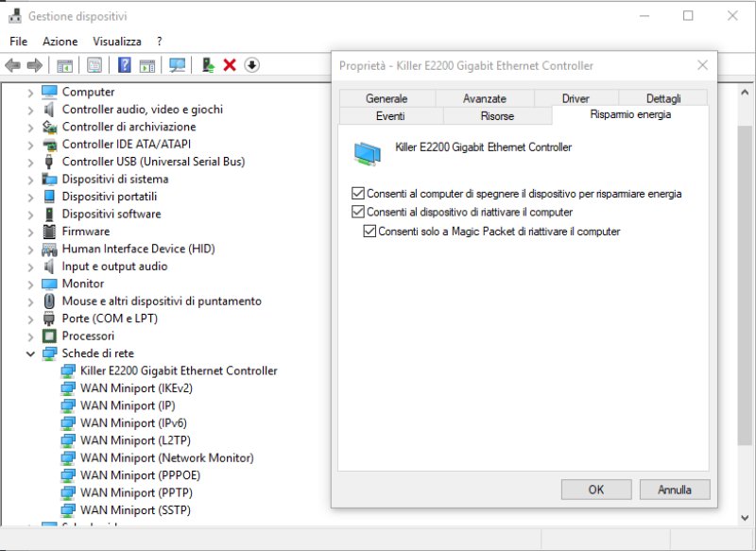This screenshot has height=551, width=756.
Task: Select WAN Miniport (PPPOE)
Action: click(140, 475)
